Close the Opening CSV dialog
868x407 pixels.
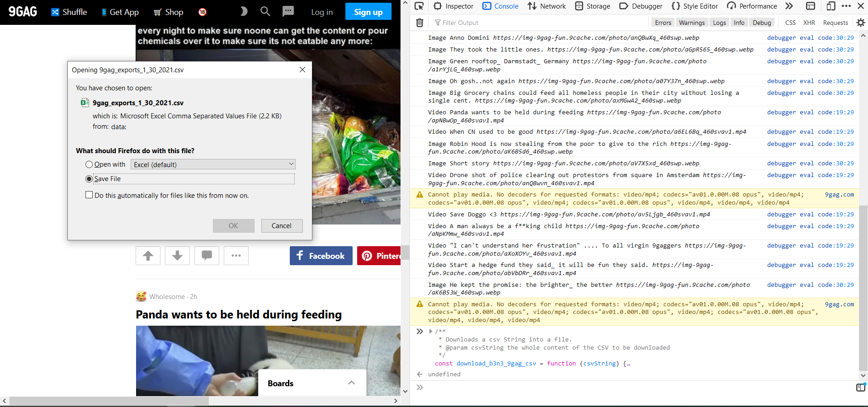[x=302, y=70]
